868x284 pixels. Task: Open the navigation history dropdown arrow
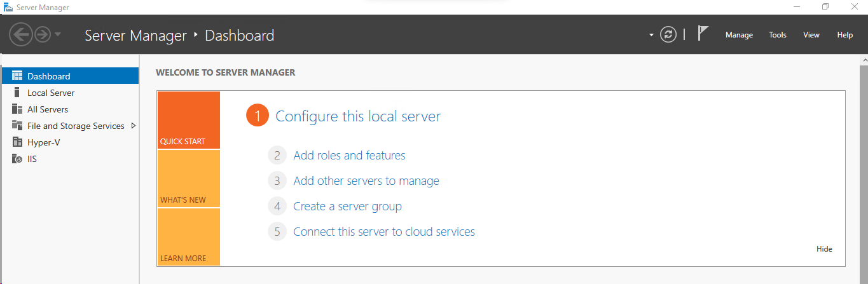click(58, 34)
